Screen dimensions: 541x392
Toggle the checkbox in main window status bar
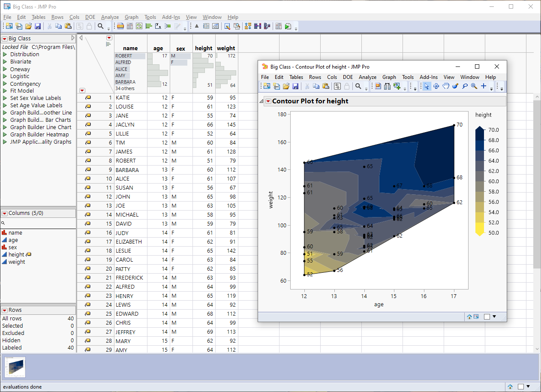[x=520, y=386]
